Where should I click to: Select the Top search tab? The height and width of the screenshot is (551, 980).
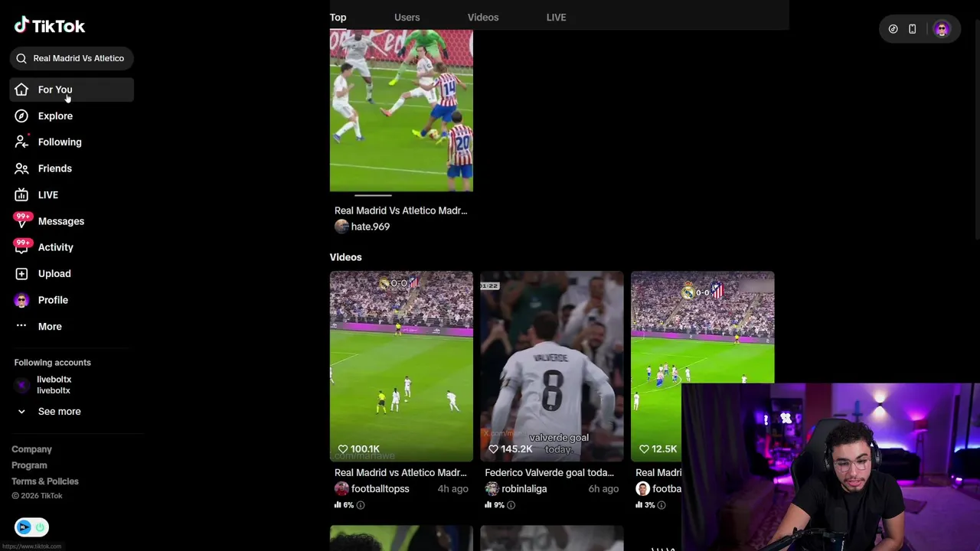338,17
